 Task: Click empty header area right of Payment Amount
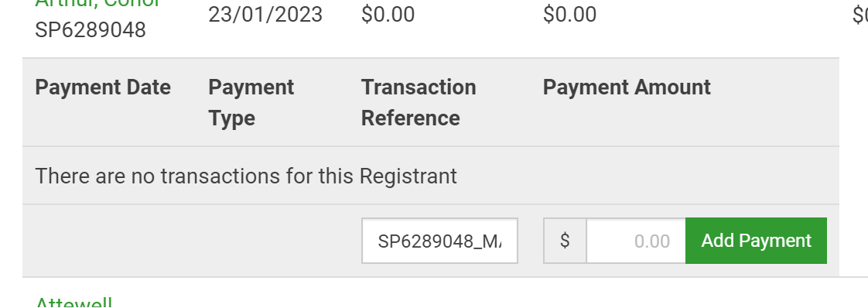775,102
